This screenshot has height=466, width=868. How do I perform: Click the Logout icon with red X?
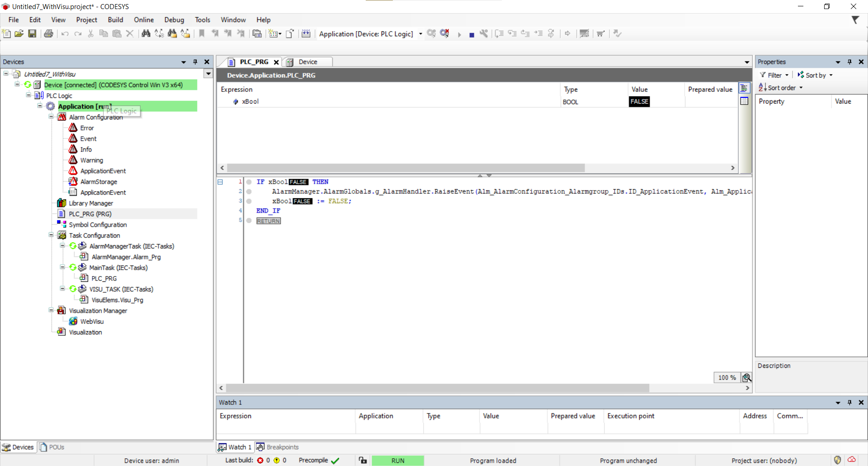pyautogui.click(x=444, y=33)
